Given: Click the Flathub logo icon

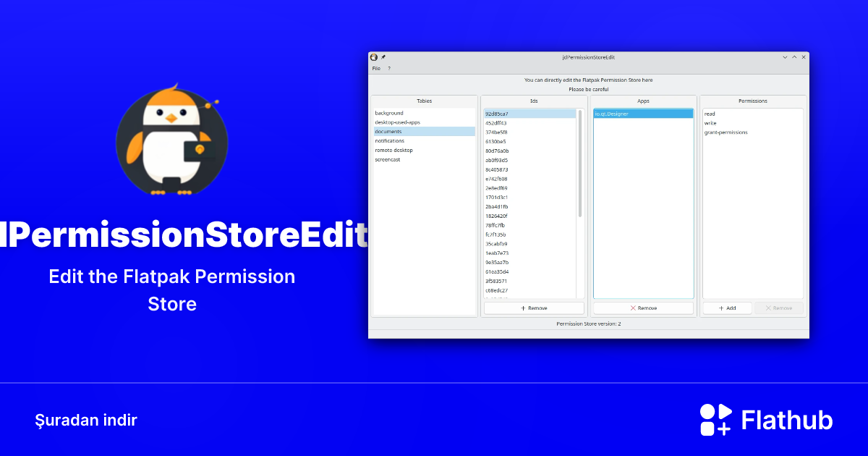Looking at the screenshot, I should [x=715, y=419].
